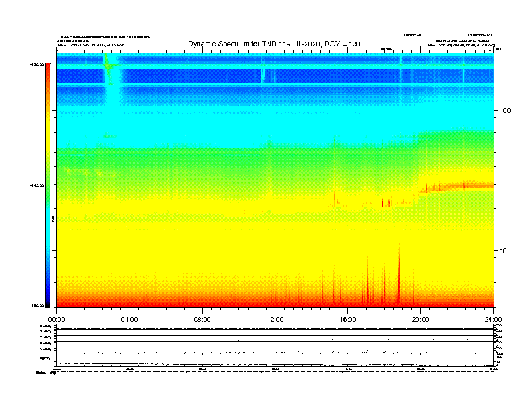Click the '12:00' time axis label
Viewport: 532px width, 411px height.
(x=275, y=320)
